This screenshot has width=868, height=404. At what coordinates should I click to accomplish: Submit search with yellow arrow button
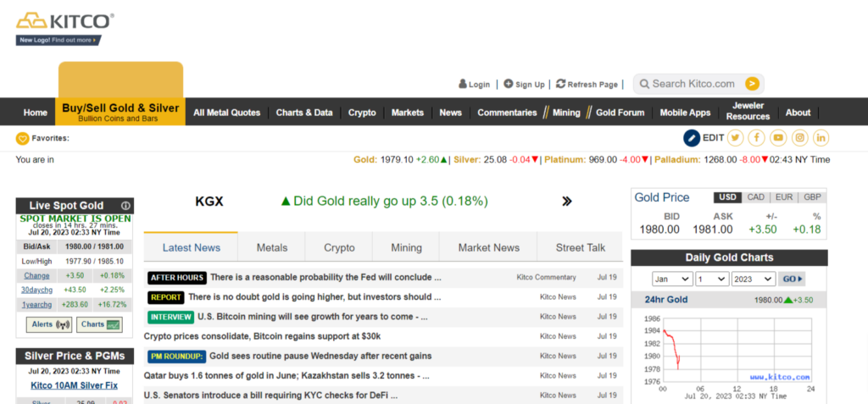point(752,84)
